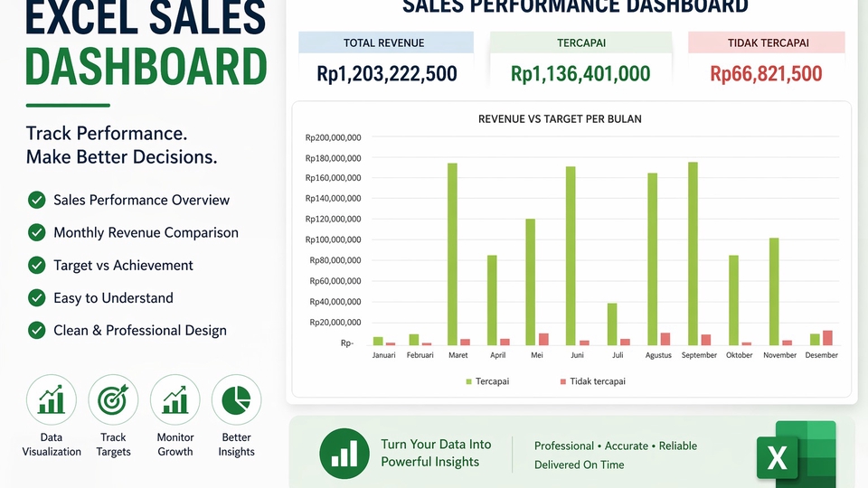Click the green circular bar chart icon

coord(344,453)
